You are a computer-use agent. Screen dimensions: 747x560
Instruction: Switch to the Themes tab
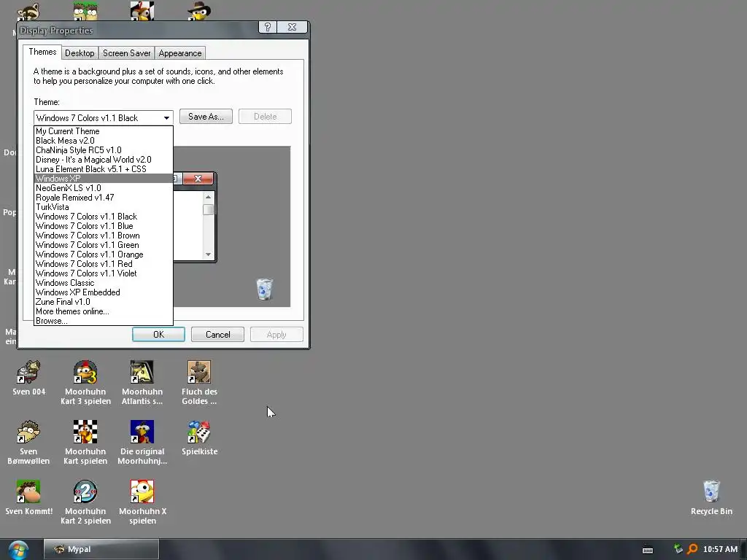tap(42, 52)
